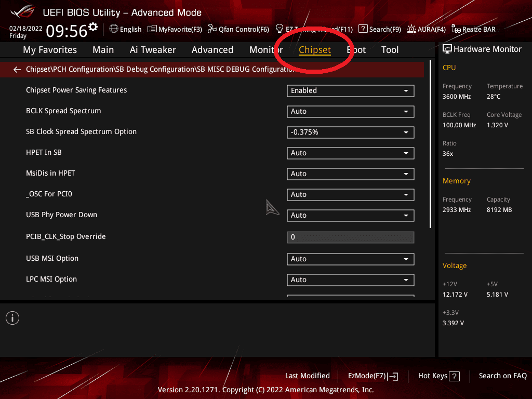Click the +12V reading 12.172 V
Image resolution: width=532 pixels, height=399 pixels.
click(x=455, y=295)
